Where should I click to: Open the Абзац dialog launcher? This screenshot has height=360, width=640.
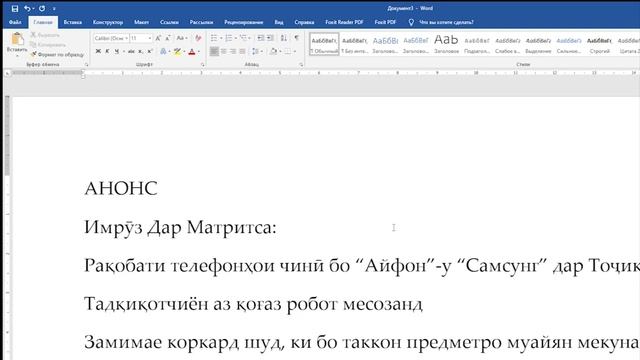pos(301,64)
